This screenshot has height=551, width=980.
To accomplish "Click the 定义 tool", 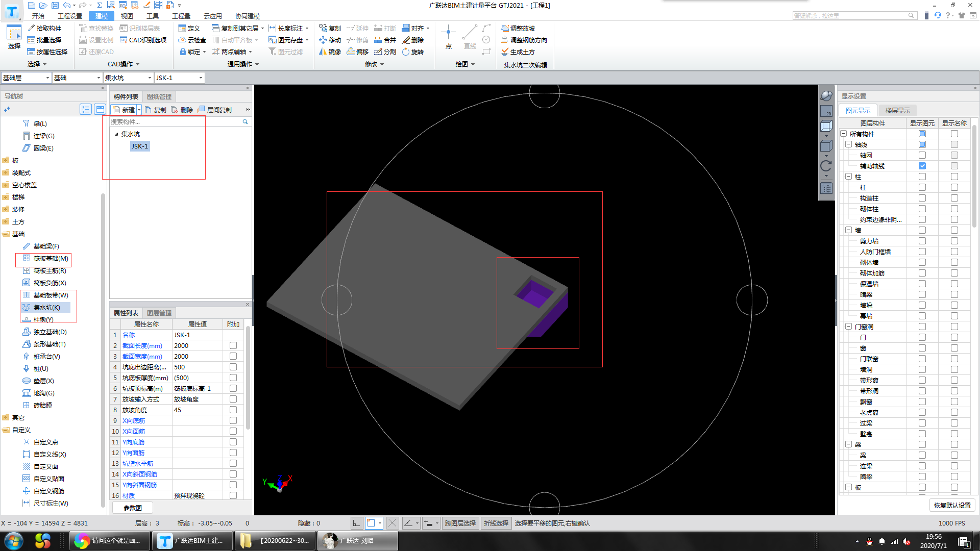I will coord(189,28).
